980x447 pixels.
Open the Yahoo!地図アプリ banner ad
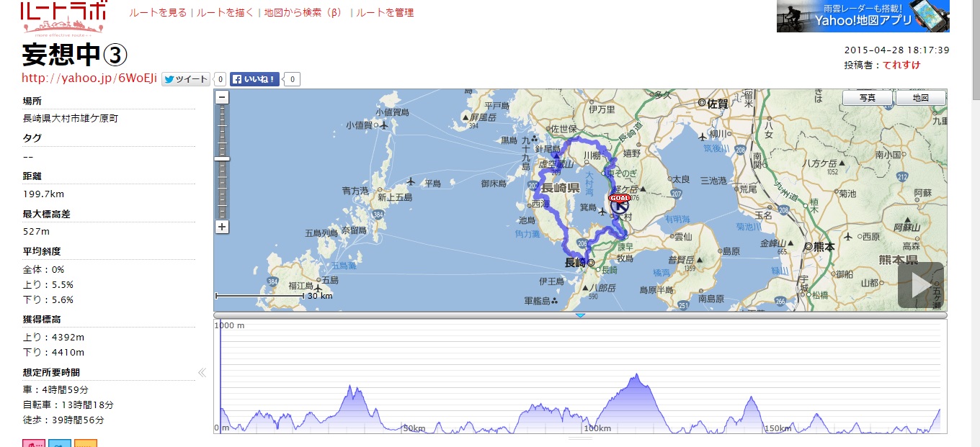[863, 16]
